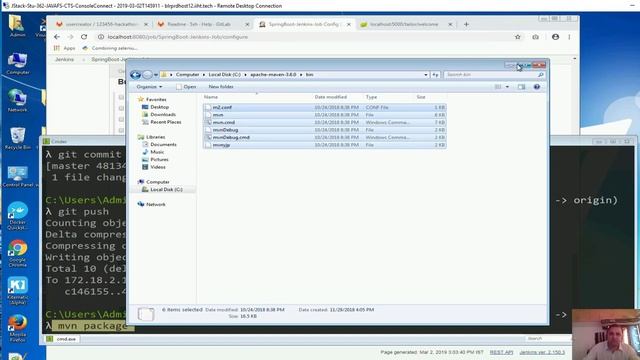This screenshot has width=640, height=360.
Task: Sort files by Type column header
Action: (371, 97)
